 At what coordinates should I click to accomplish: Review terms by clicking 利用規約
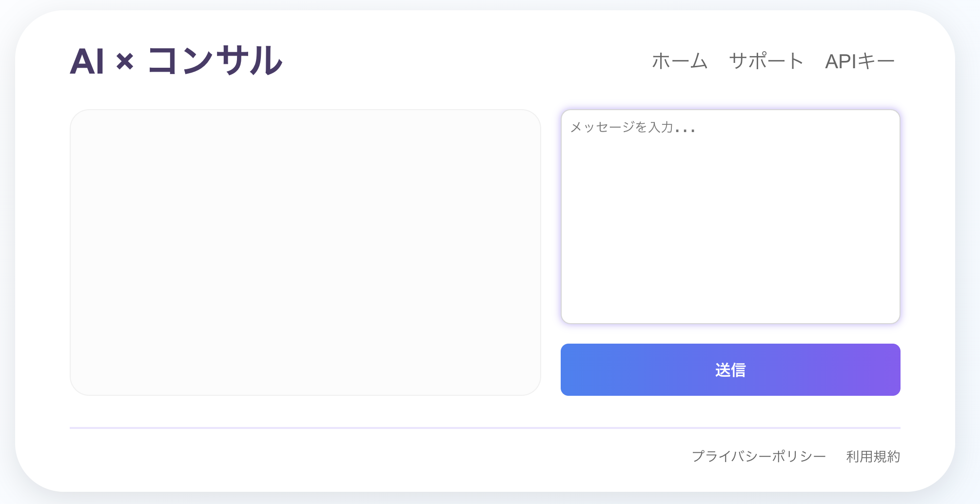point(873,457)
